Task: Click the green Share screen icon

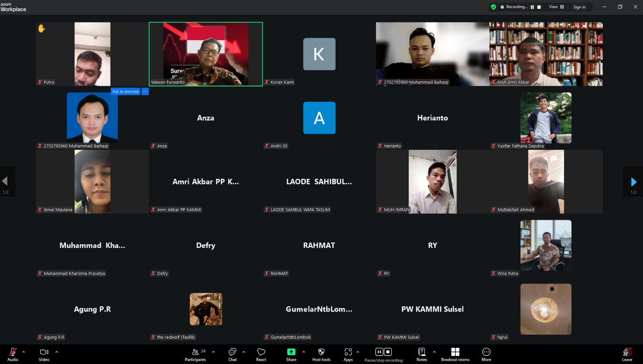Action: point(291,352)
